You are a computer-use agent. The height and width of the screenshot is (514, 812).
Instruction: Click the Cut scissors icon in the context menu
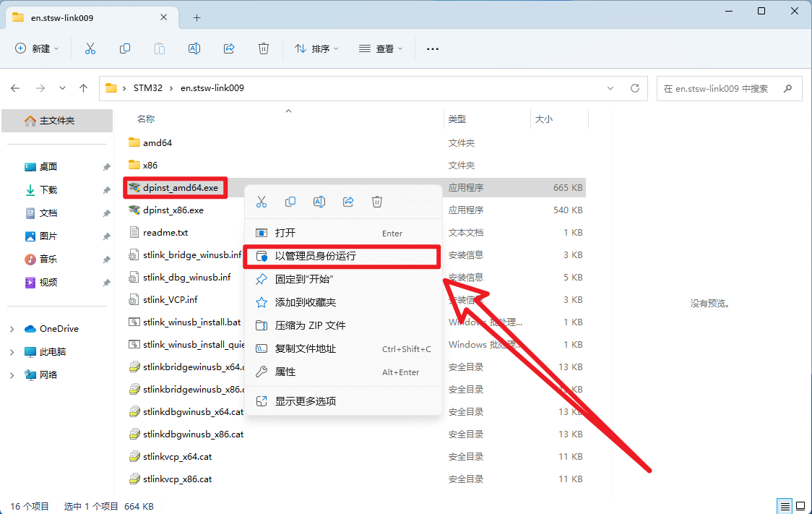(262, 202)
